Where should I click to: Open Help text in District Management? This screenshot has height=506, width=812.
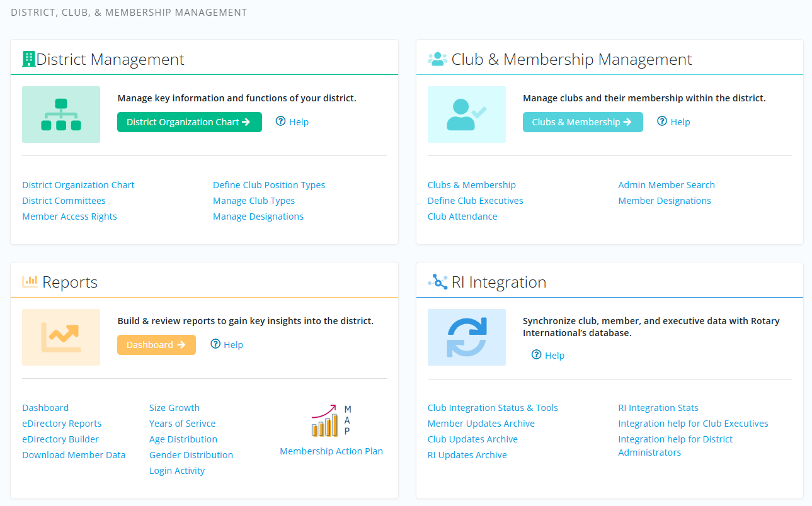pyautogui.click(x=299, y=122)
